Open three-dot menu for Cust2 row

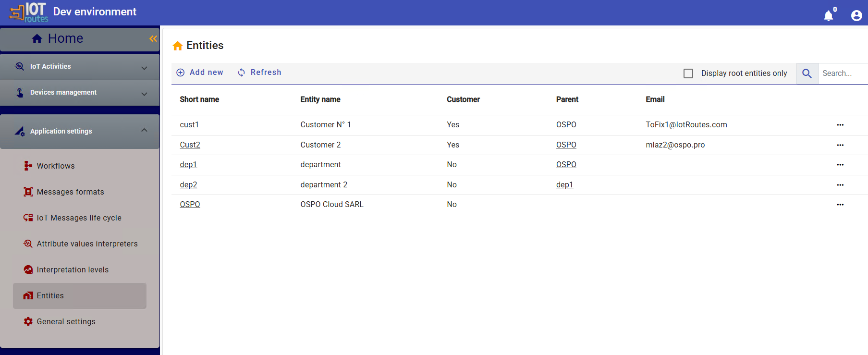coord(840,145)
